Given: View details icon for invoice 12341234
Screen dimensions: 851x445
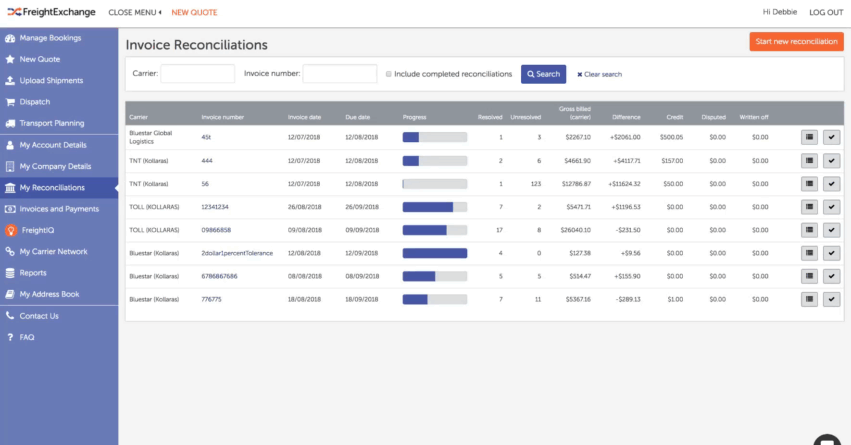Looking at the screenshot, I should [x=809, y=207].
